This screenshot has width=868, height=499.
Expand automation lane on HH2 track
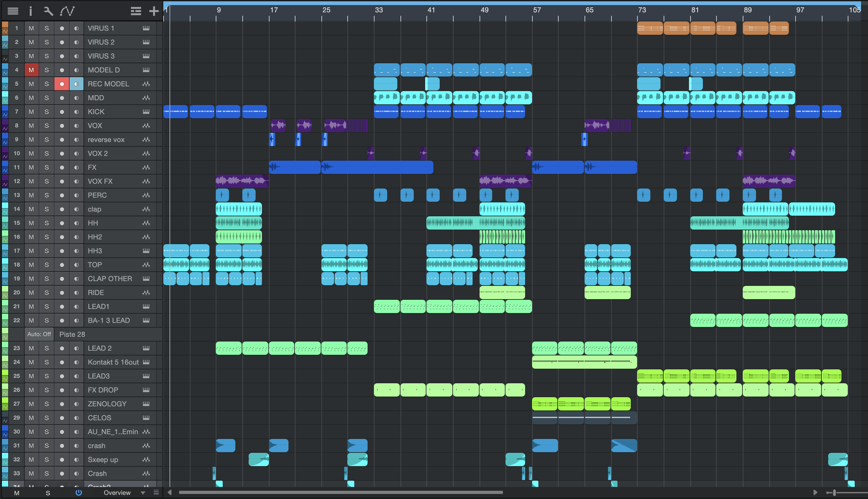point(5,240)
